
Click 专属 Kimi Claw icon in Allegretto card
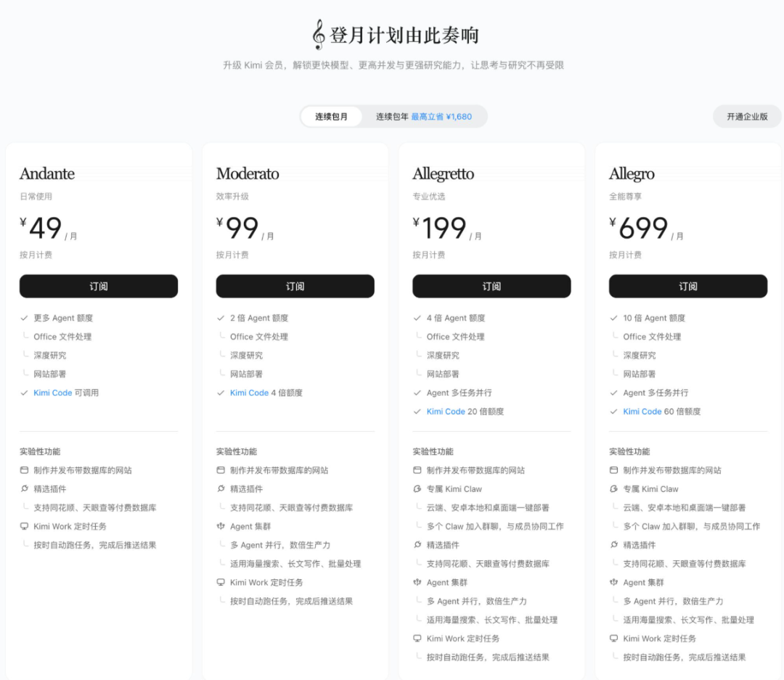pyautogui.click(x=417, y=488)
